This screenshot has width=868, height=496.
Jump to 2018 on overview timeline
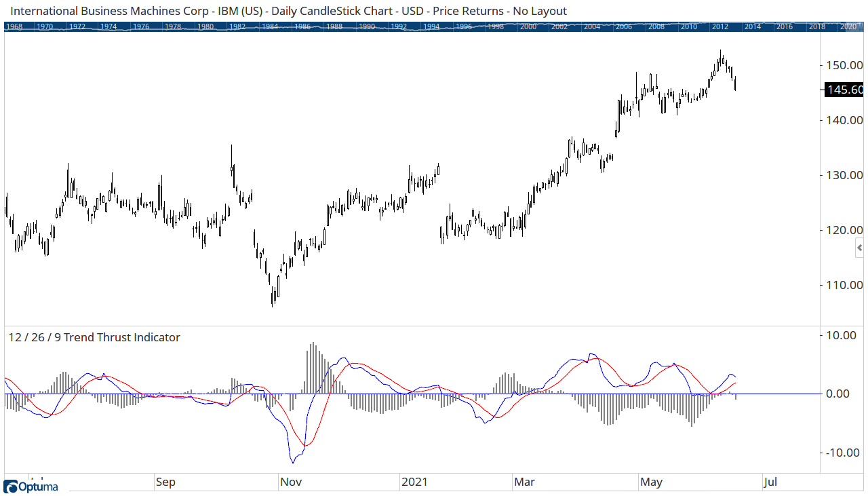(817, 26)
